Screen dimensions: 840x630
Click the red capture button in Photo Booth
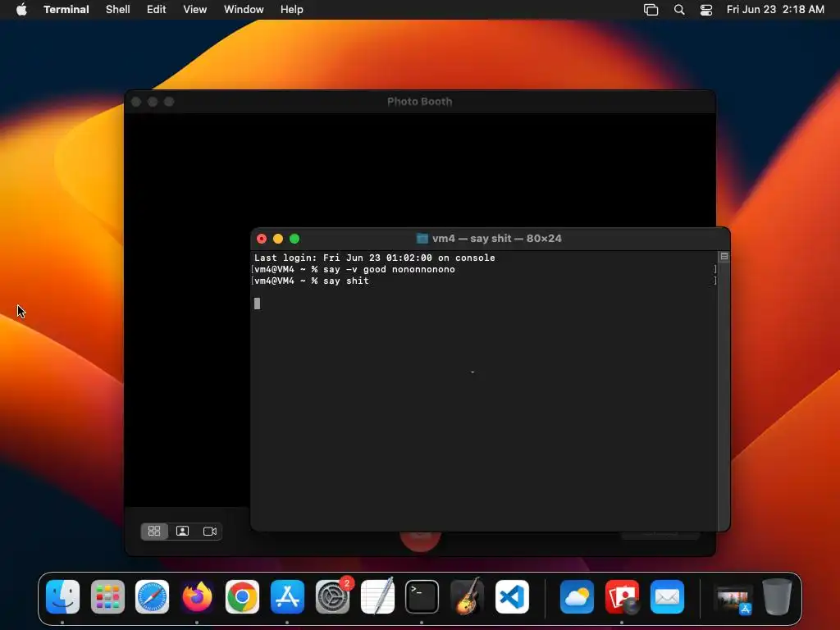tap(421, 540)
